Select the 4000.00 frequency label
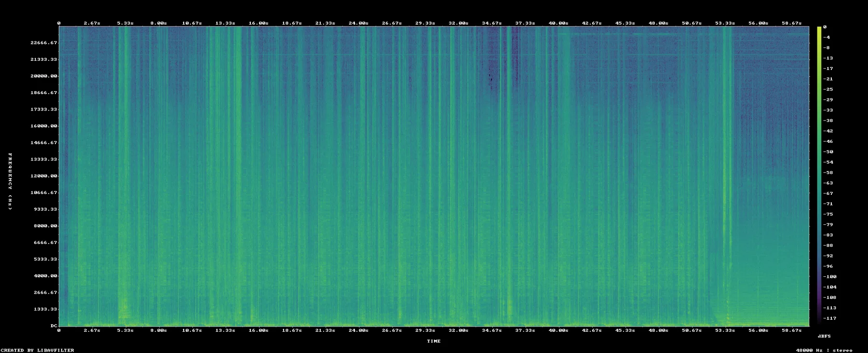The image size is (868, 353). (x=45, y=276)
